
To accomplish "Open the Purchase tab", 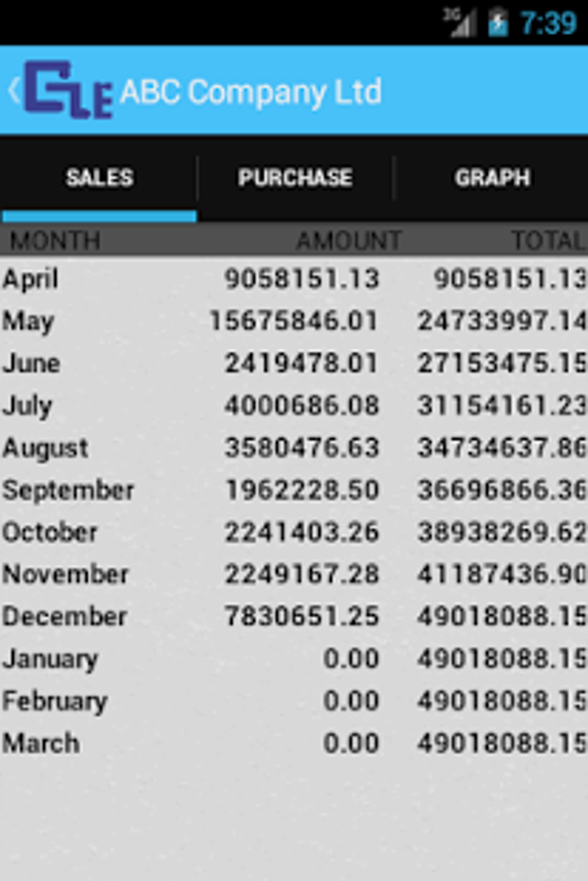I will [x=295, y=178].
